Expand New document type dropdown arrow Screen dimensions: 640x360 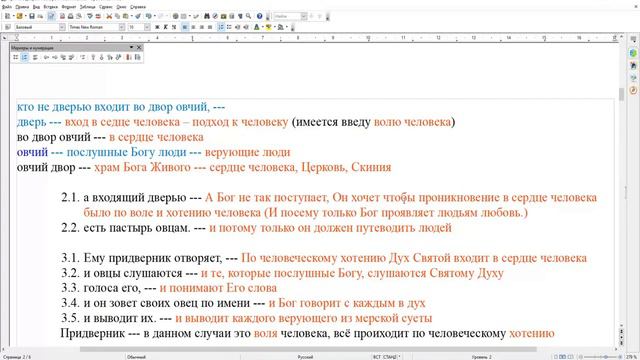tap(13, 16)
